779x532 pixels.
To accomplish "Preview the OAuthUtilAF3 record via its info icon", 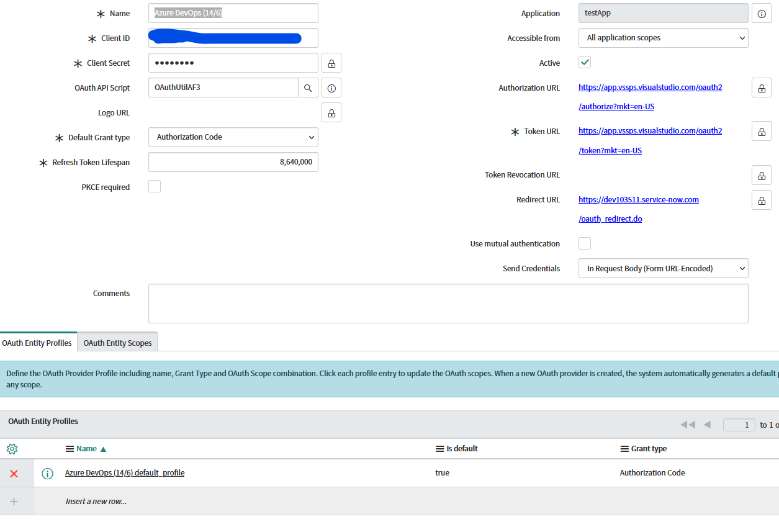I will click(x=331, y=88).
